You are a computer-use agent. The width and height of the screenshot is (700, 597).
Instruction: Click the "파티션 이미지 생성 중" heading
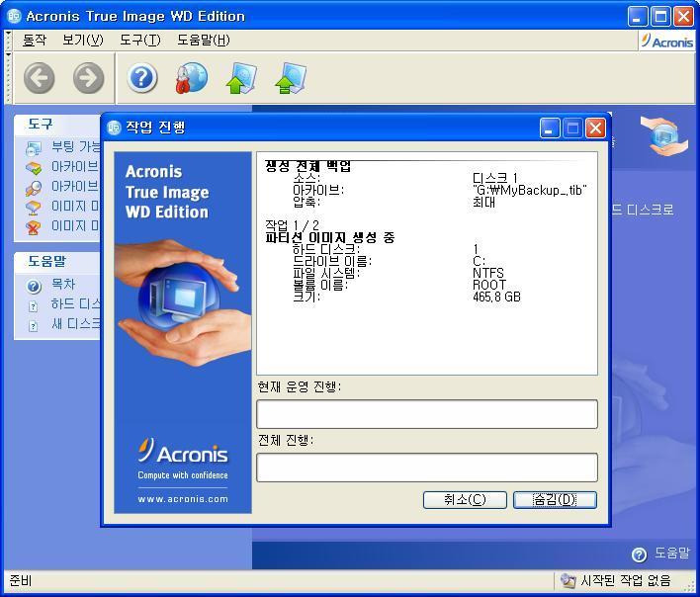[330, 237]
